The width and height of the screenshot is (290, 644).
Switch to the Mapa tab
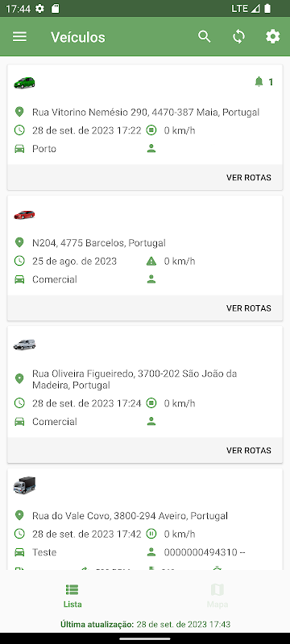(x=217, y=596)
